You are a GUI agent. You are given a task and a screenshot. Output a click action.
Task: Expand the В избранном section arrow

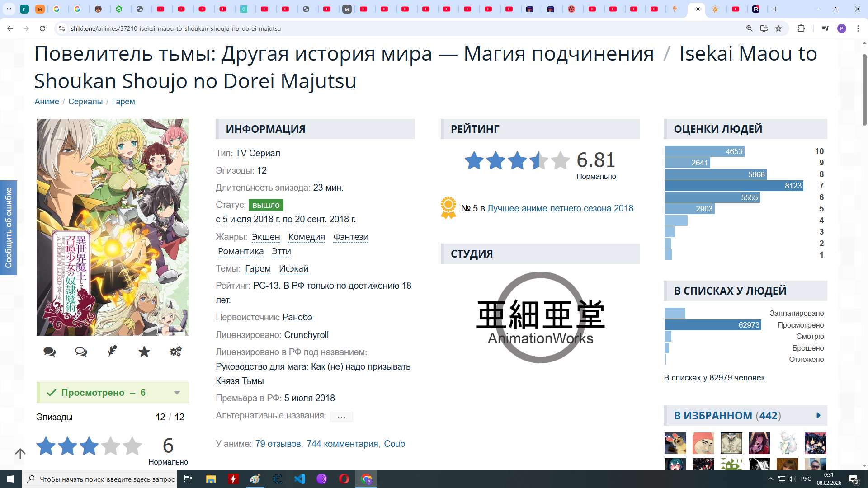pyautogui.click(x=818, y=415)
